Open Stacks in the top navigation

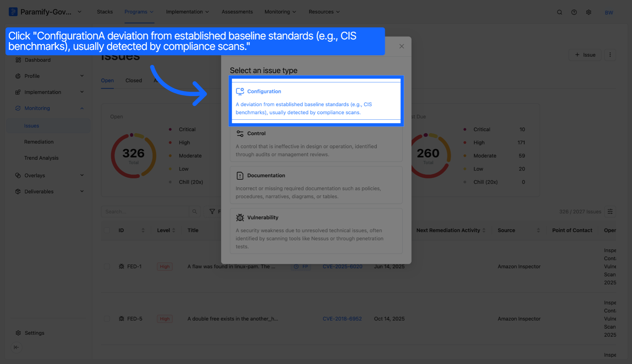tap(105, 12)
